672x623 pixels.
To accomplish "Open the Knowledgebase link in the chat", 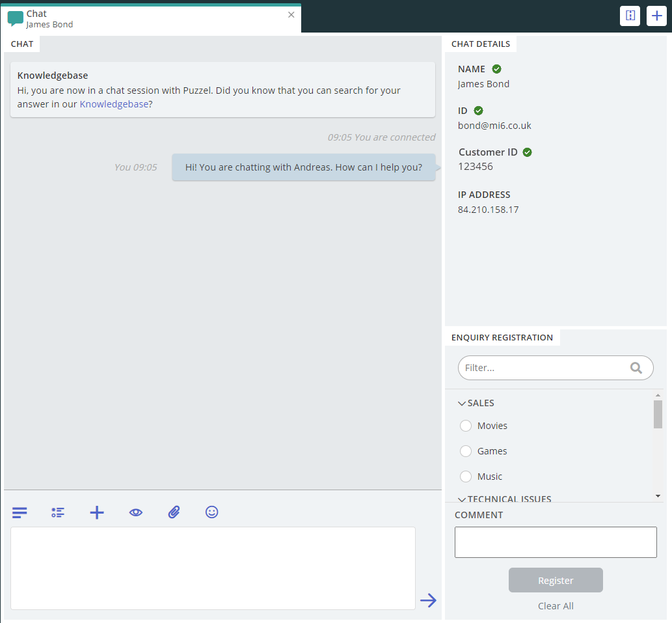I will pyautogui.click(x=114, y=104).
